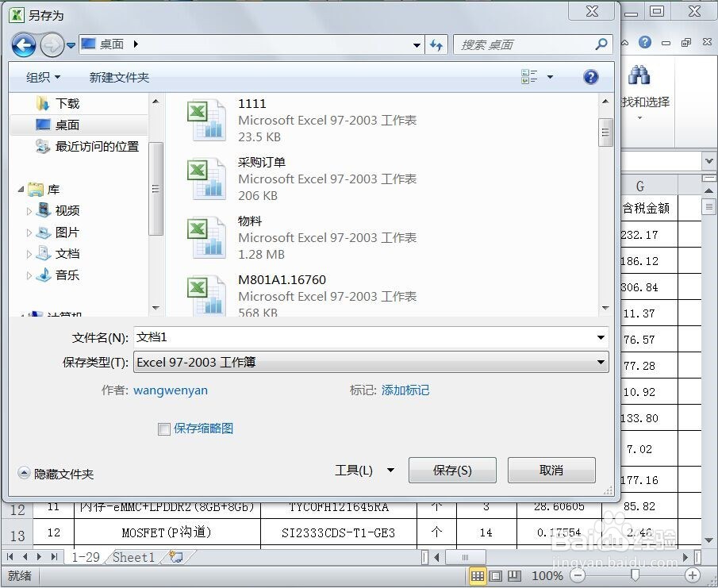This screenshot has width=718, height=588.
Task: Click the refresh icon beside the address bar
Action: [436, 44]
